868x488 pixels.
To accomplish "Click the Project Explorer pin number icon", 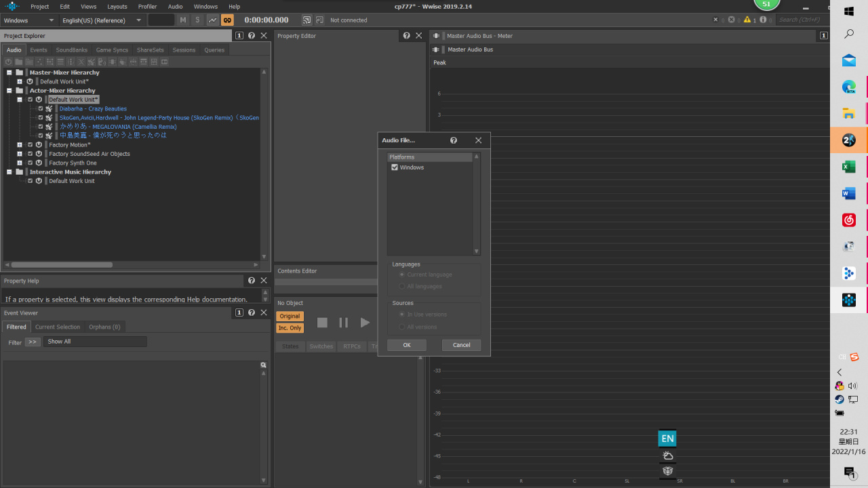I will 239,36.
